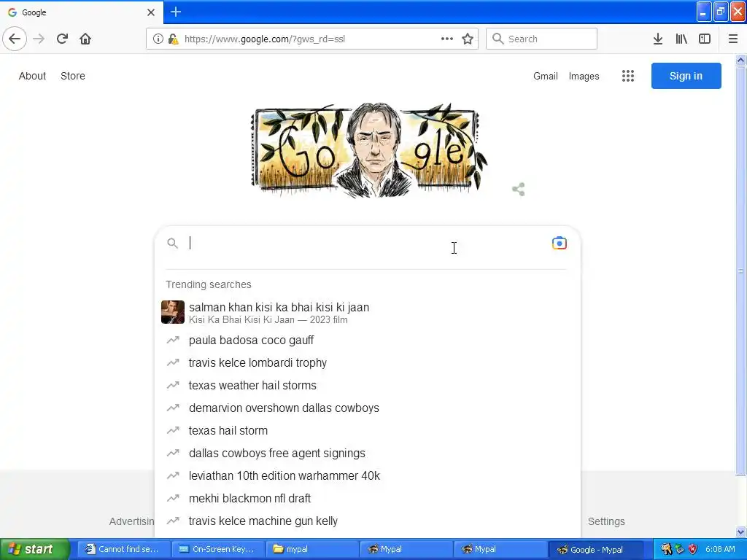Select suggestion travis kelce machine gun kelly

pos(368,521)
